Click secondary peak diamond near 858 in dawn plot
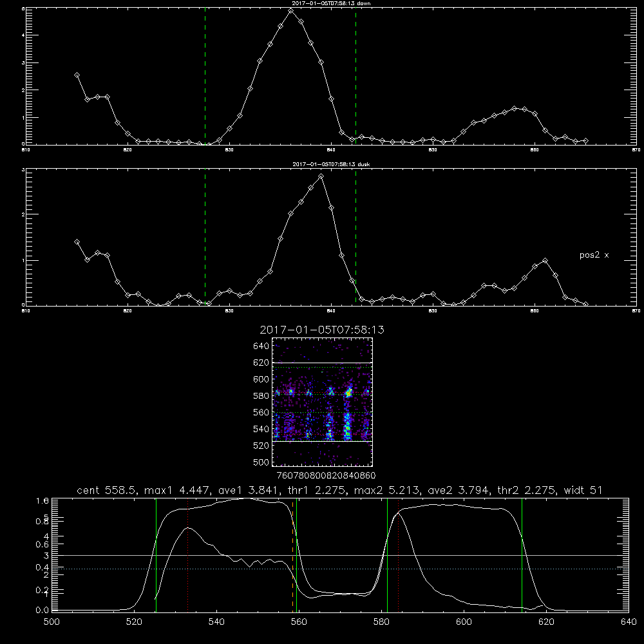The height and width of the screenshot is (644, 644). coord(514,108)
